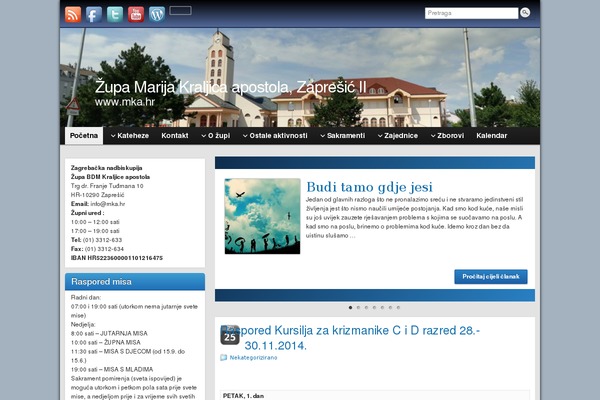Click the search magnifier button
The image size is (600, 400).
[x=525, y=13]
